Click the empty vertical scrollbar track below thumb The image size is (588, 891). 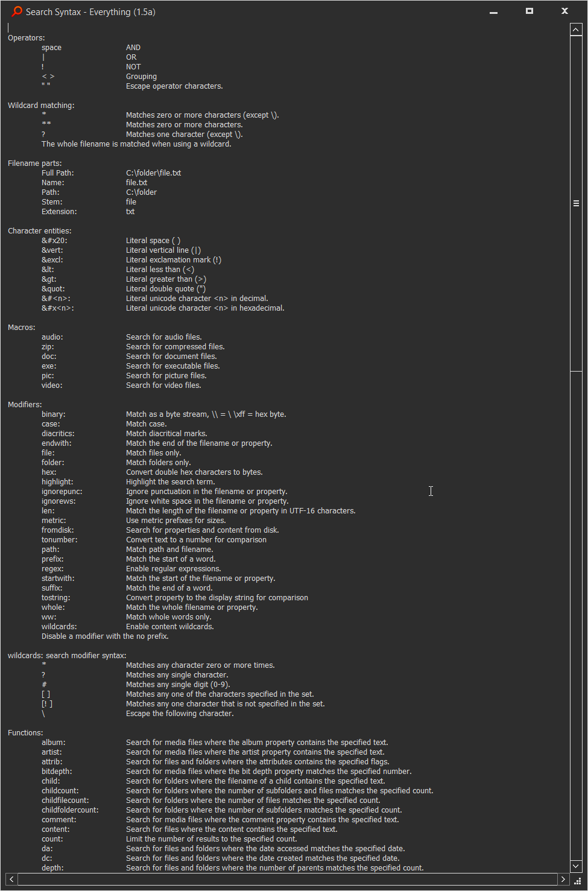point(576,603)
